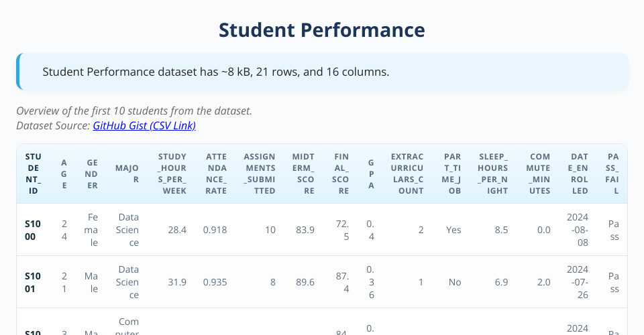Select the EXTRACURRICULARS_COUNT column header

[x=407, y=174]
